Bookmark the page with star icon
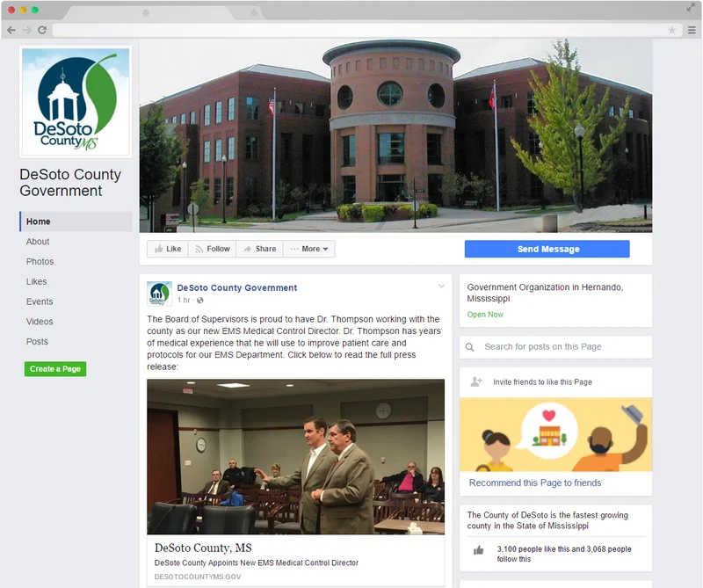 [x=671, y=30]
